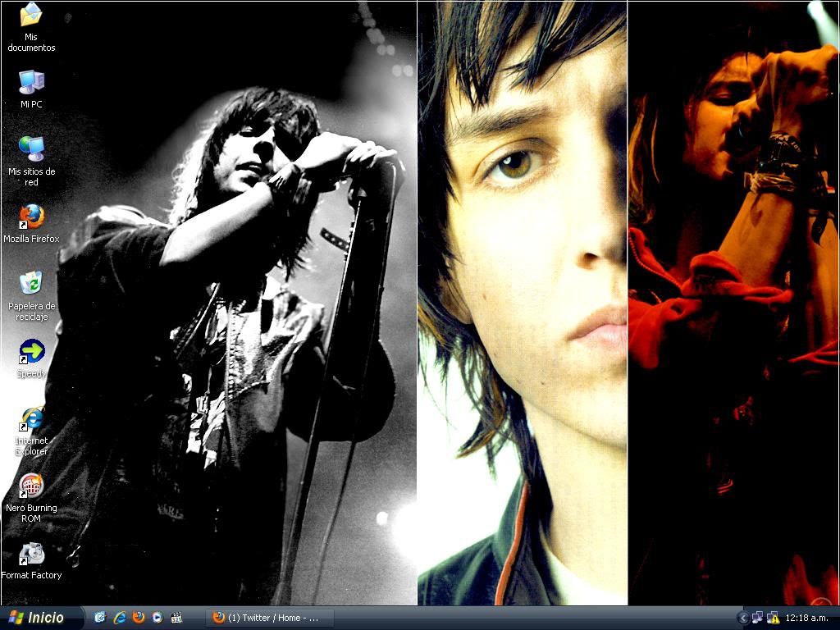Click Show Desktop in quick launch

(101, 618)
